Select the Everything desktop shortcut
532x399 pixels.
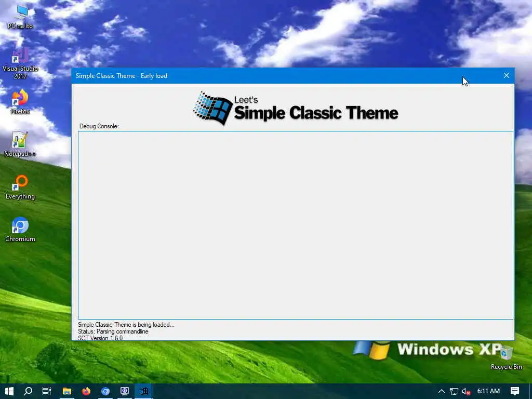(20, 187)
